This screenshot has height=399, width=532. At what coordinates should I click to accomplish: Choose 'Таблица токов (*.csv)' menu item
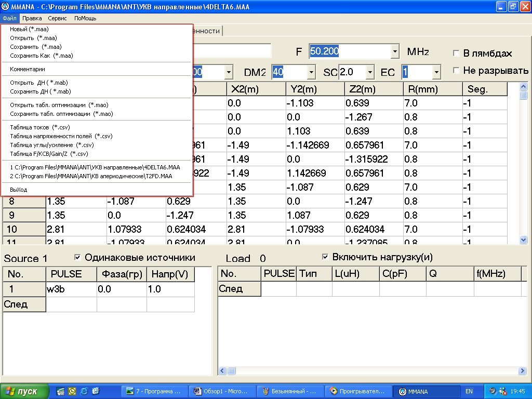tap(97, 128)
